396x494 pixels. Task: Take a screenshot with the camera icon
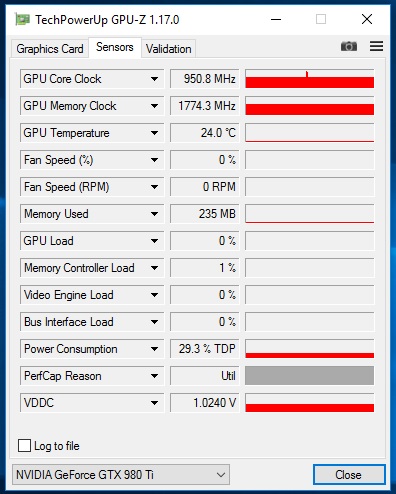pyautogui.click(x=349, y=46)
